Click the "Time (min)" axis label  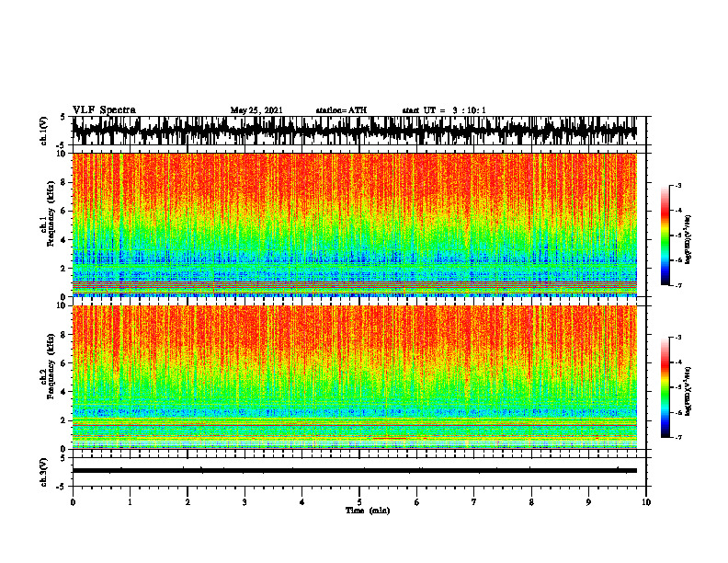368,511
